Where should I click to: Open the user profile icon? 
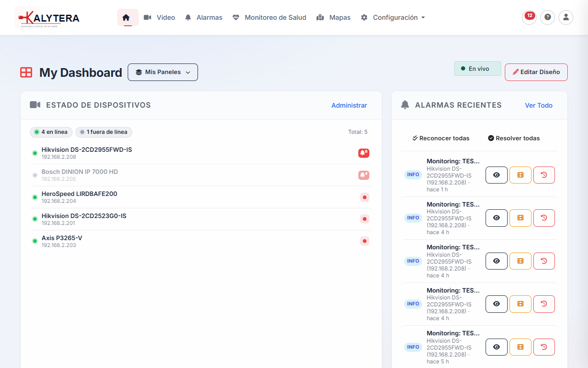[x=566, y=17]
